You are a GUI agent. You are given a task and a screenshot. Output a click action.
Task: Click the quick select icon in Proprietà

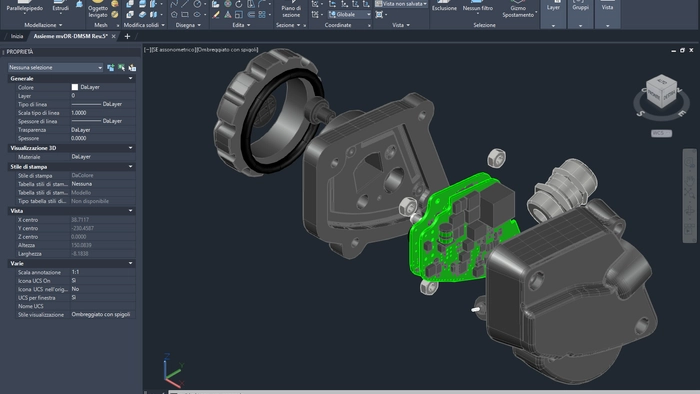tap(132, 67)
